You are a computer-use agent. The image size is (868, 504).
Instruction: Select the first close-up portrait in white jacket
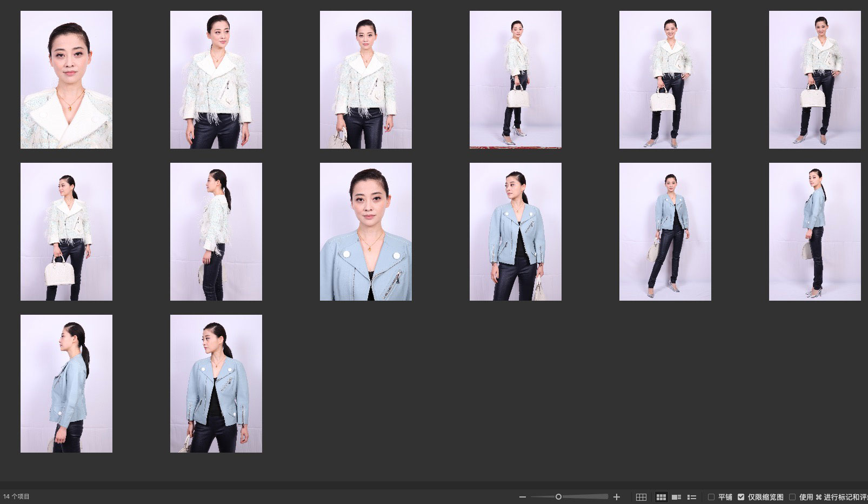click(x=66, y=79)
